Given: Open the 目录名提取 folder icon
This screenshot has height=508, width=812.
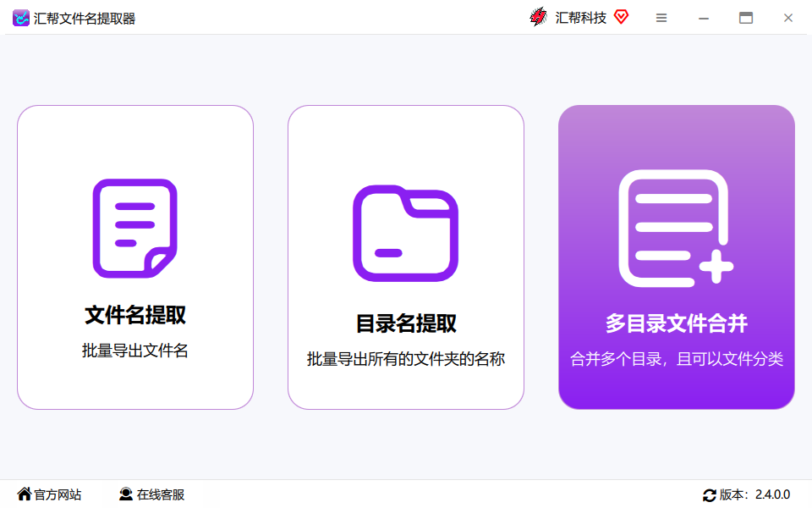Looking at the screenshot, I should click(x=405, y=234).
